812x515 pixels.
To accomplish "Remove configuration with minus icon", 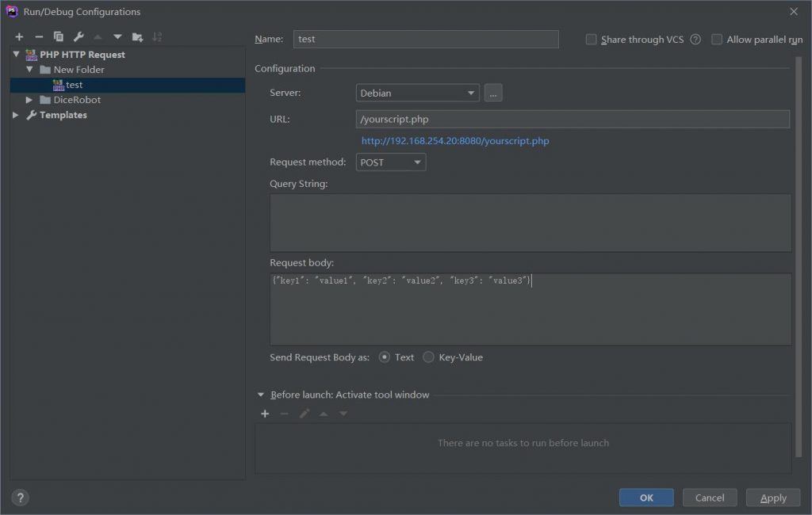I will click(x=39, y=36).
